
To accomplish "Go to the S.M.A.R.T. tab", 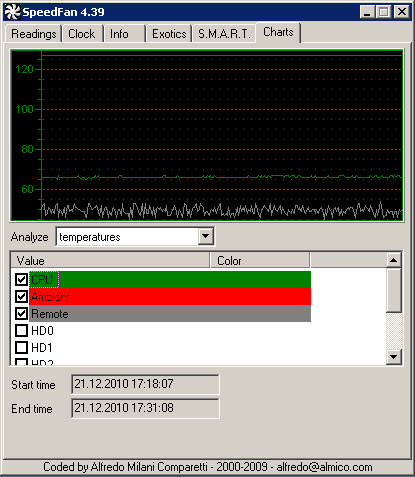I will (x=224, y=34).
